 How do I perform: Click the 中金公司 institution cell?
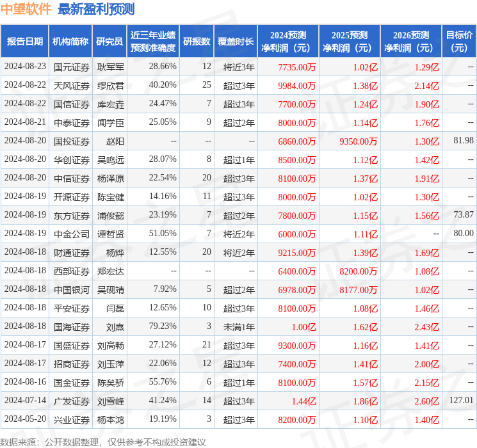pos(72,234)
